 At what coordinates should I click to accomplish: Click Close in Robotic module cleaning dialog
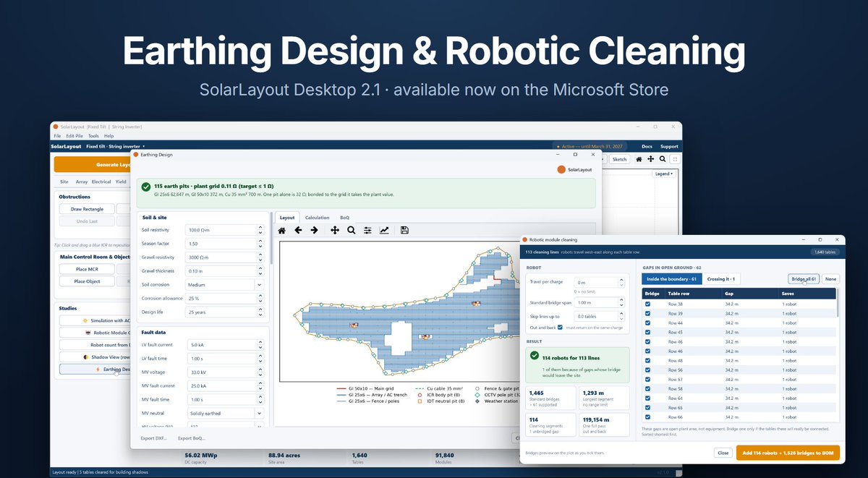pos(723,453)
